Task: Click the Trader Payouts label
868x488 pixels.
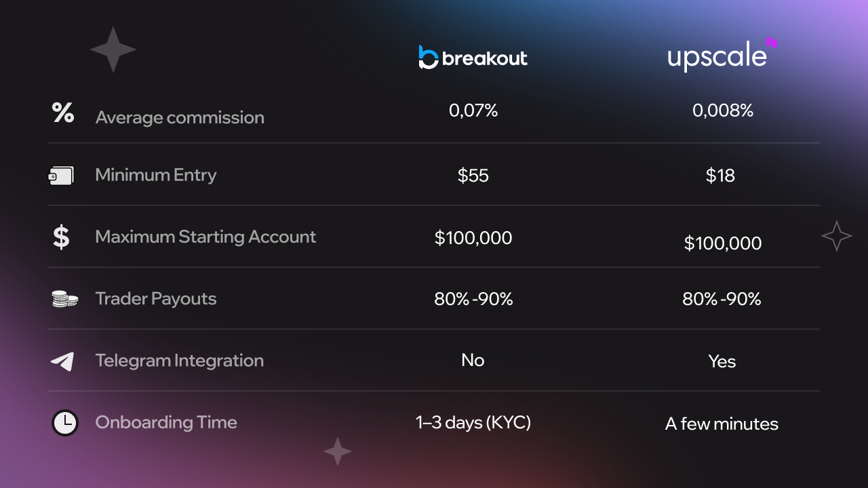Action: pyautogui.click(x=156, y=299)
